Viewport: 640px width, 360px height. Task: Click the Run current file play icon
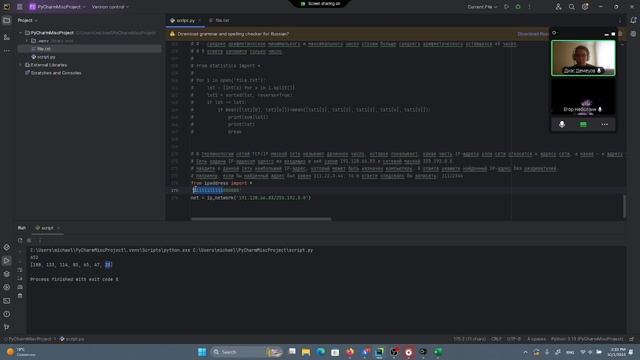(507, 7)
